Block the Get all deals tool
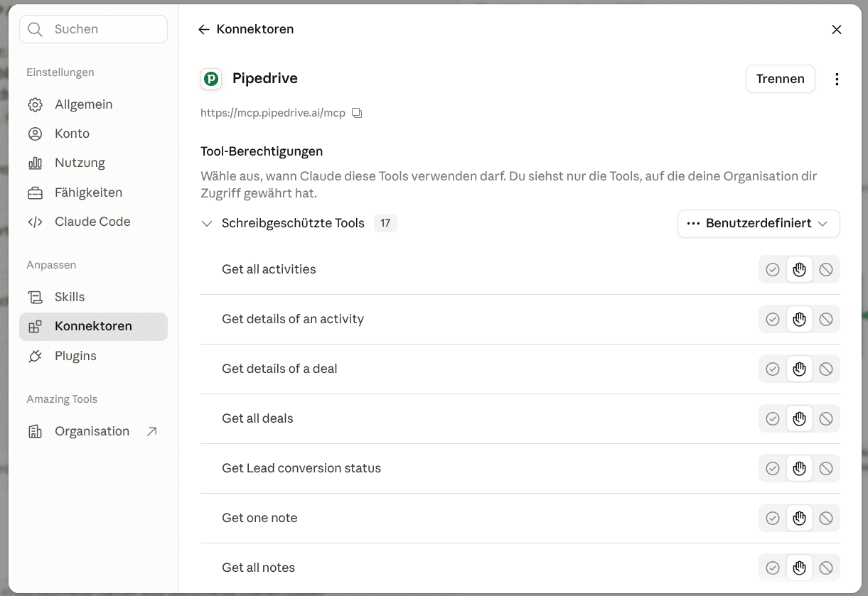The image size is (868, 596). 826,418
